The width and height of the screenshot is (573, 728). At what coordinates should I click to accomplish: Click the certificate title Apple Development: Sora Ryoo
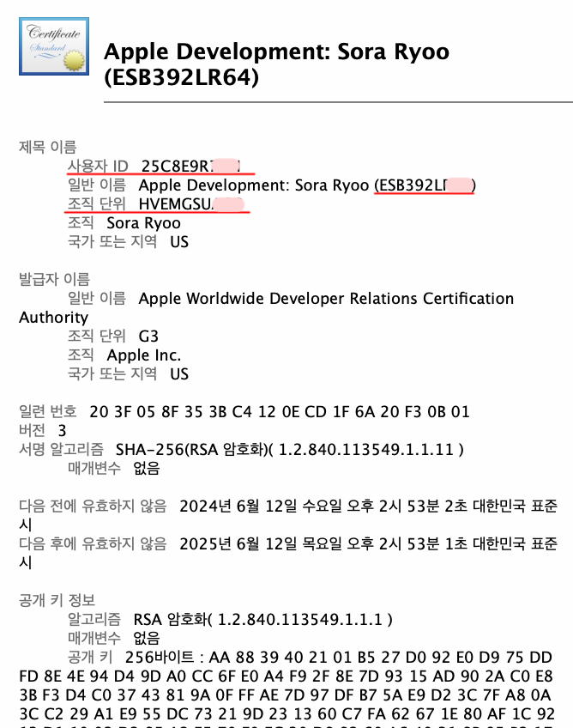pos(276,64)
